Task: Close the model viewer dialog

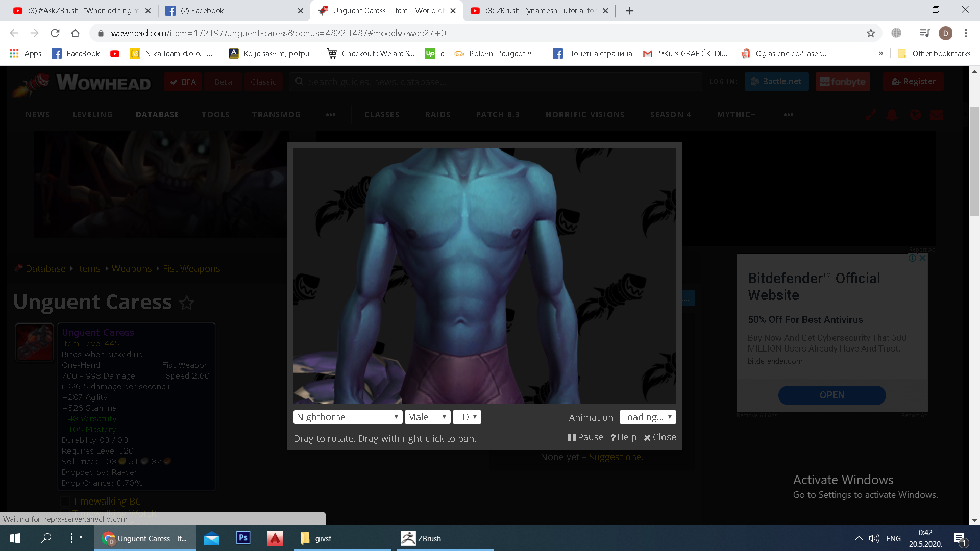Action: click(x=659, y=437)
